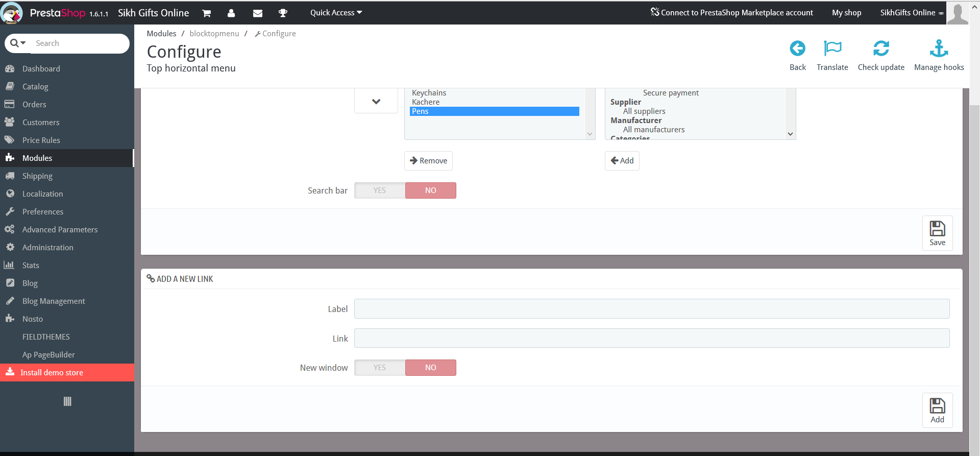Click into the Label input field
The image size is (980, 456).
coord(652,309)
